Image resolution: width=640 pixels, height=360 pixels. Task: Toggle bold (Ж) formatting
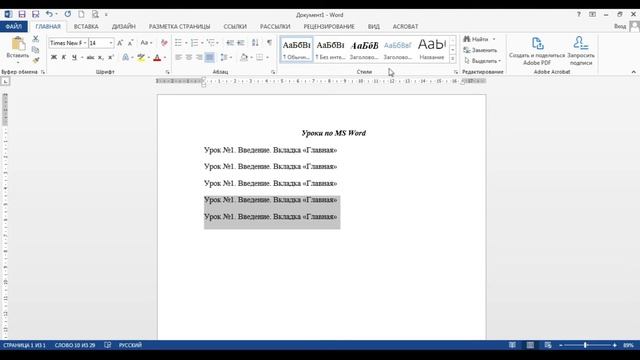53,58
